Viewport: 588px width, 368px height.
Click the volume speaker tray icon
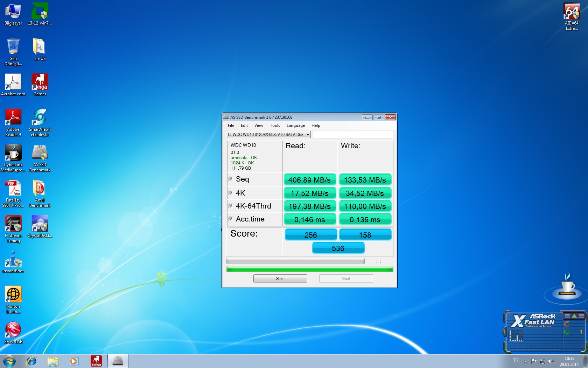click(x=551, y=361)
